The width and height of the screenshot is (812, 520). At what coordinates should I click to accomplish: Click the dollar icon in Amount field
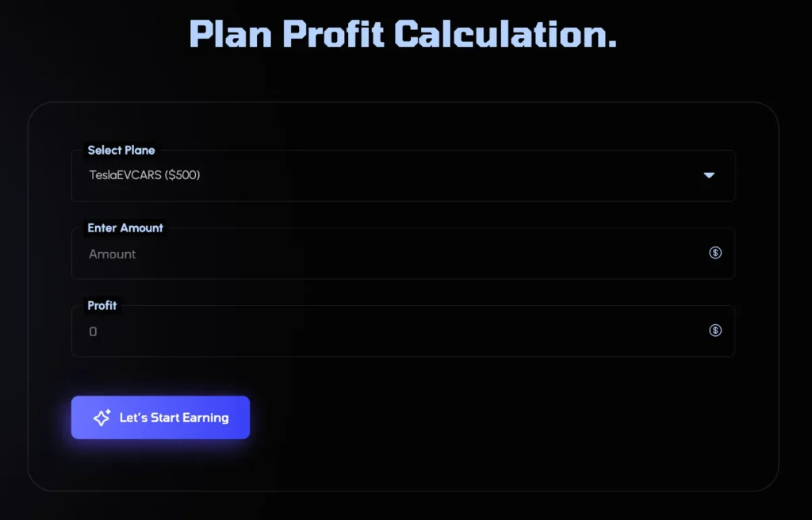(x=715, y=253)
